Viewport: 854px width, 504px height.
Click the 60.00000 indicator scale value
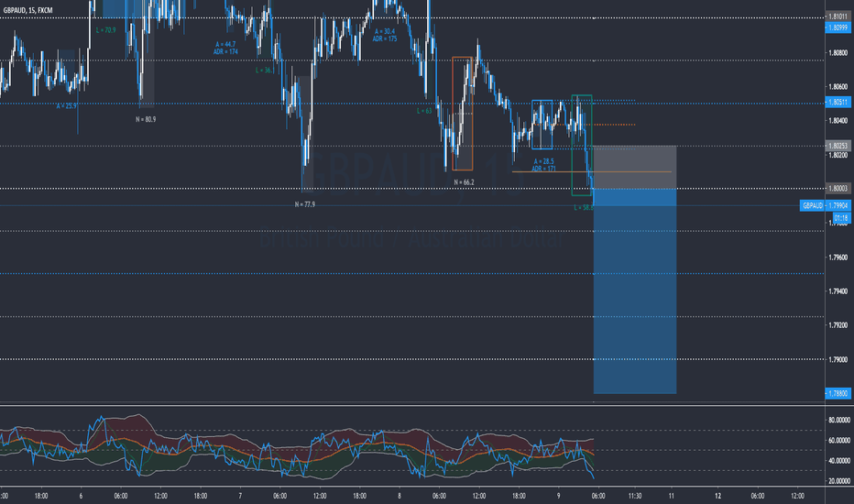click(x=838, y=440)
